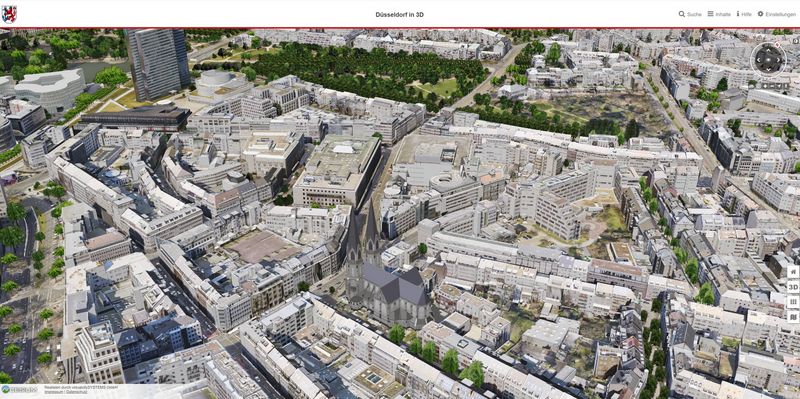Open the Suche search tool
Image resolution: width=800 pixels, height=399 pixels.
(690, 14)
